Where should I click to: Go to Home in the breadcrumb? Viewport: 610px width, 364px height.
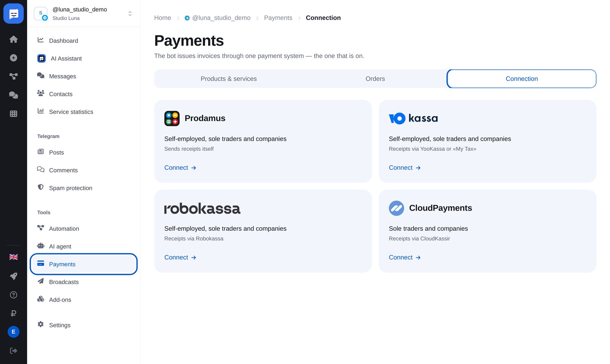pyautogui.click(x=162, y=18)
